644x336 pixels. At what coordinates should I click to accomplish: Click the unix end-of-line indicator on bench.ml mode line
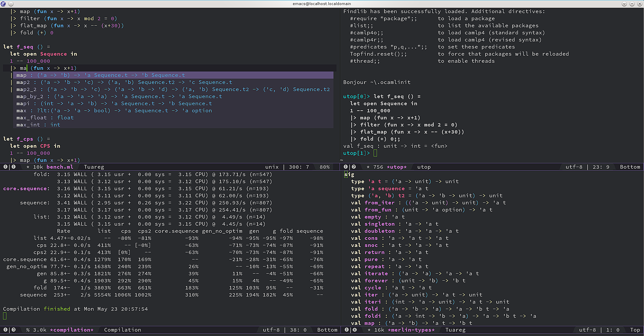tap(272, 167)
